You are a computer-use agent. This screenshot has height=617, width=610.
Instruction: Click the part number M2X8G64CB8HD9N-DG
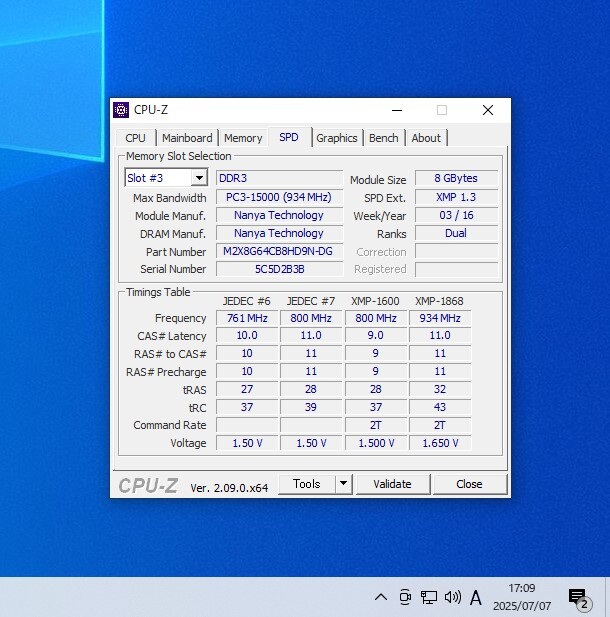coord(279,251)
